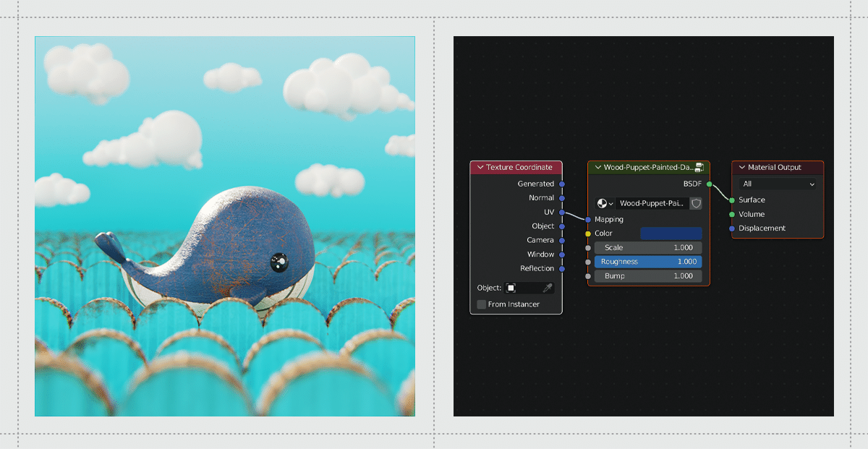Open the node tree browse dropdown
The image size is (868, 449).
pos(604,204)
